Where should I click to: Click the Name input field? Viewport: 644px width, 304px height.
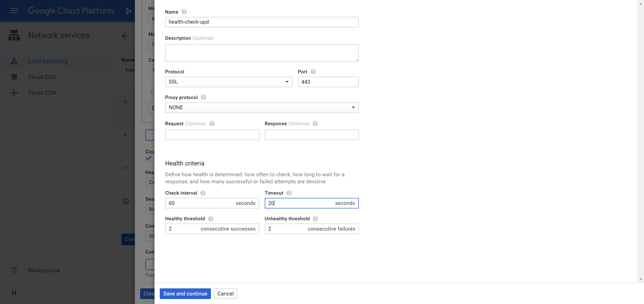point(262,22)
